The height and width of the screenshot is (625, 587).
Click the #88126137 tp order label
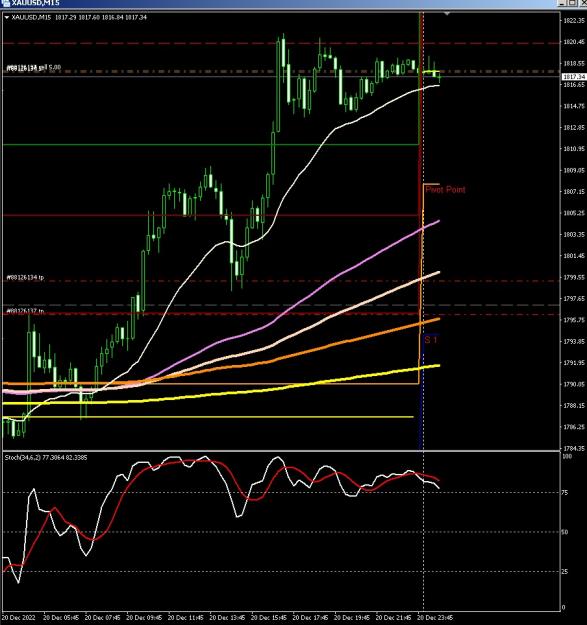25,311
